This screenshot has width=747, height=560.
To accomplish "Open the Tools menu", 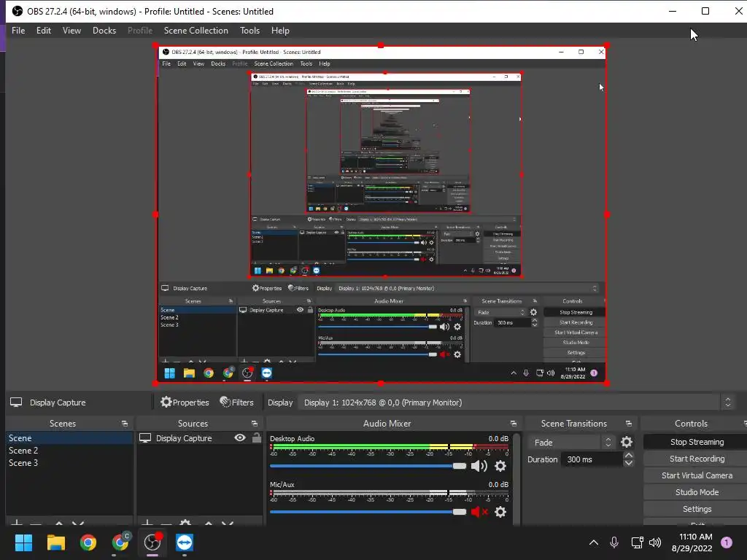I will click(249, 31).
